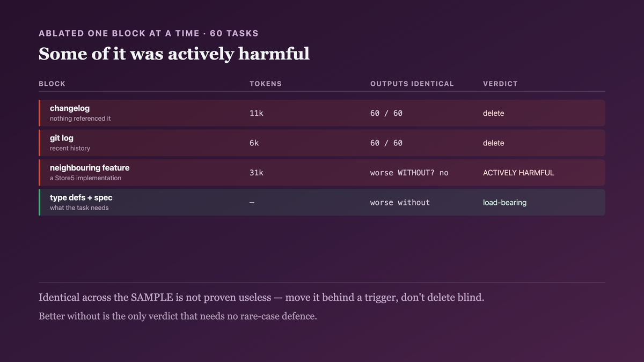Click 'delete' verdict in the git log row
The height and width of the screenshot is (362, 644).
[494, 143]
